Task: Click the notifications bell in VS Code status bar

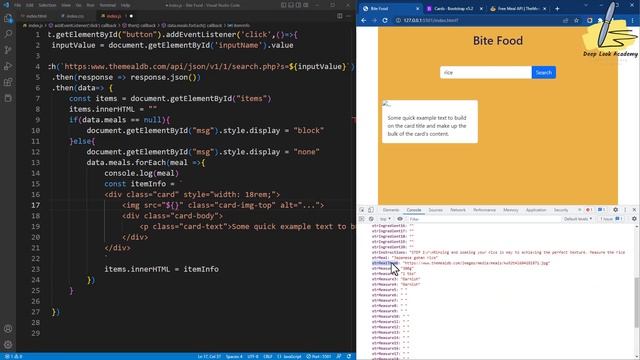Action: coord(349,356)
